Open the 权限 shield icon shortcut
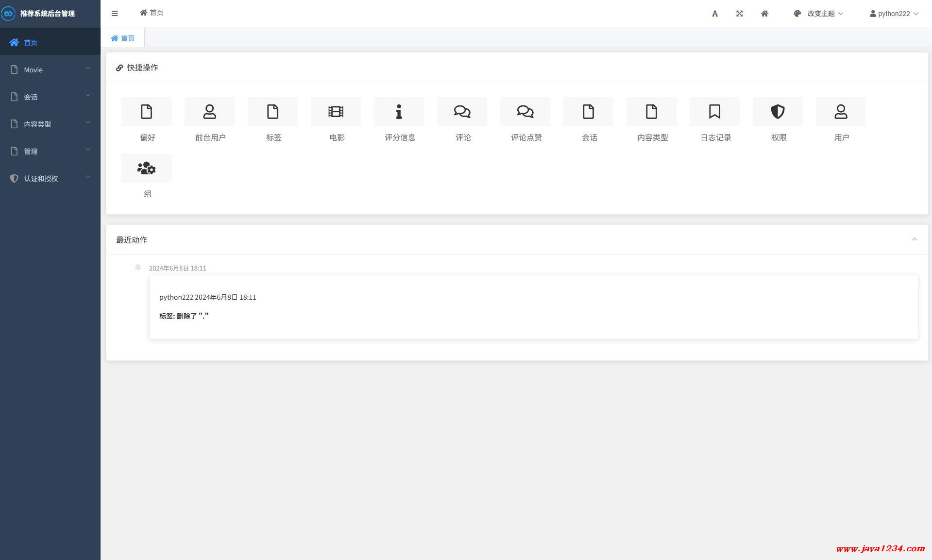Screen dimensions: 932x560 coord(778,112)
